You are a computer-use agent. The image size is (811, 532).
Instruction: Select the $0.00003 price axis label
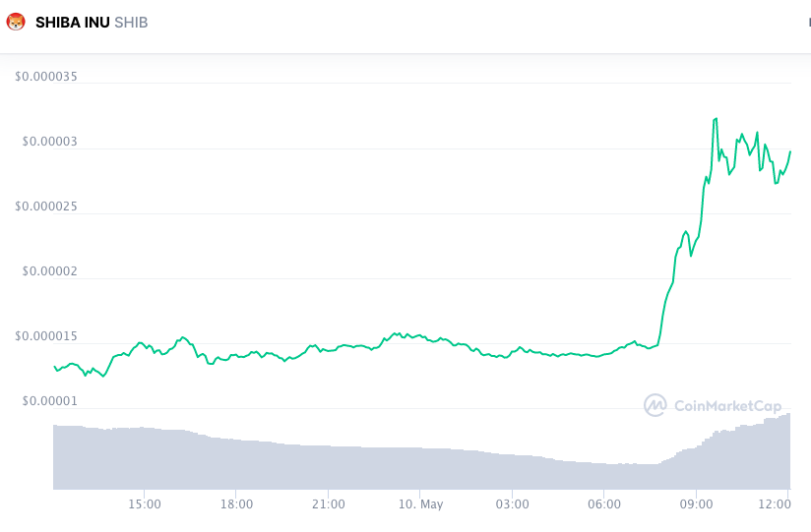[49, 142]
